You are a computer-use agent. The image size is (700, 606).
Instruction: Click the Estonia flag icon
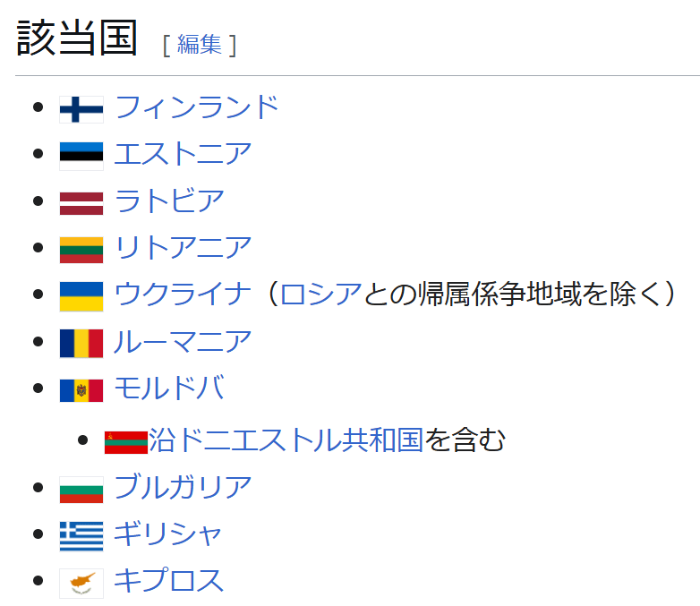pyautogui.click(x=81, y=156)
